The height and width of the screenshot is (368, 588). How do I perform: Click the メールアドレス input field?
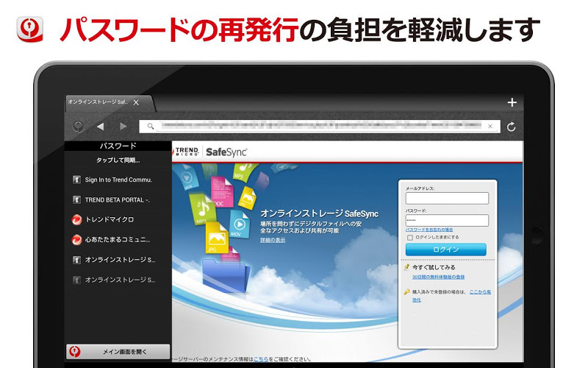(x=447, y=198)
